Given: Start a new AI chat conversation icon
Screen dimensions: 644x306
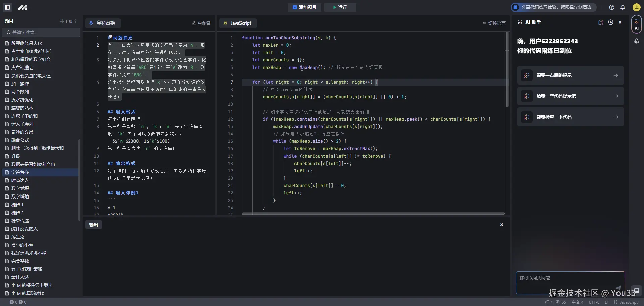Looking at the screenshot, I should [x=600, y=22].
